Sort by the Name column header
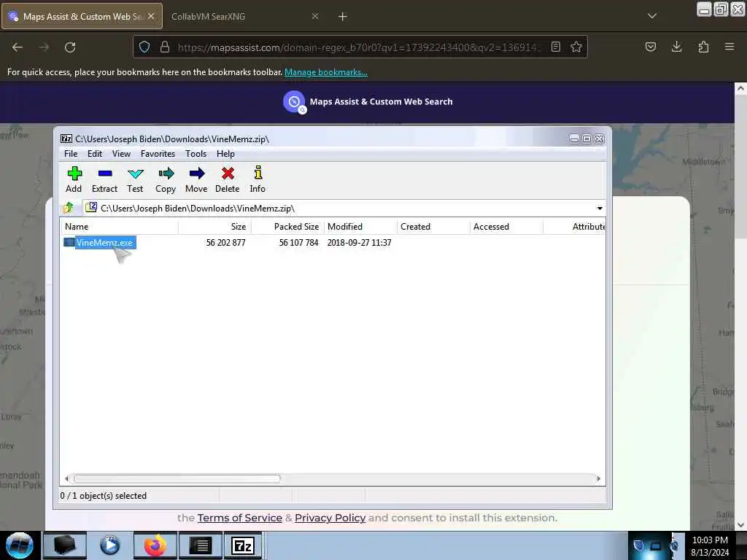This screenshot has width=747, height=560. coord(119,227)
